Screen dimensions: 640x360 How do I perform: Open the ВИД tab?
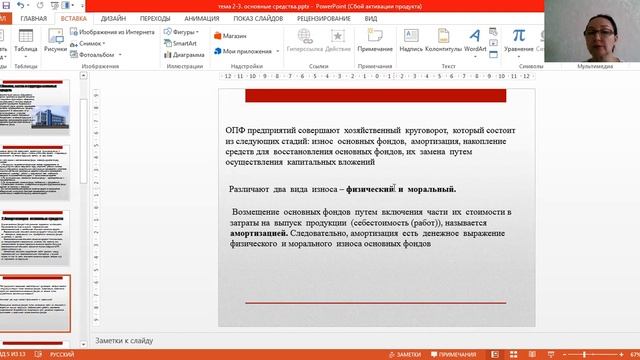(371, 18)
